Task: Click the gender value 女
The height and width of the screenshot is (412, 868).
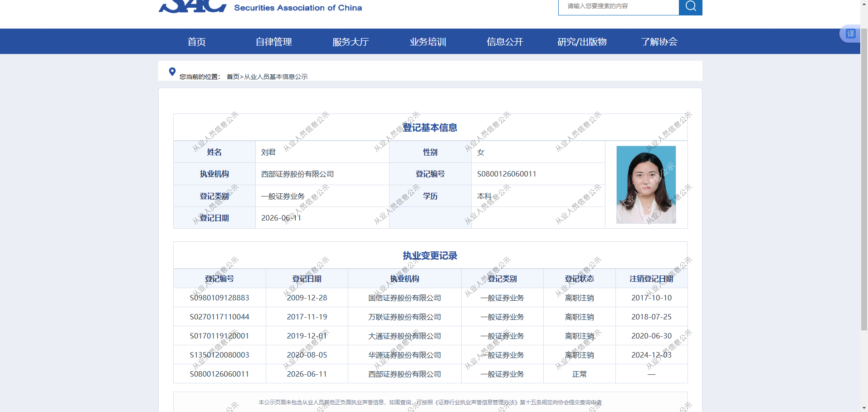Action: coord(481,152)
